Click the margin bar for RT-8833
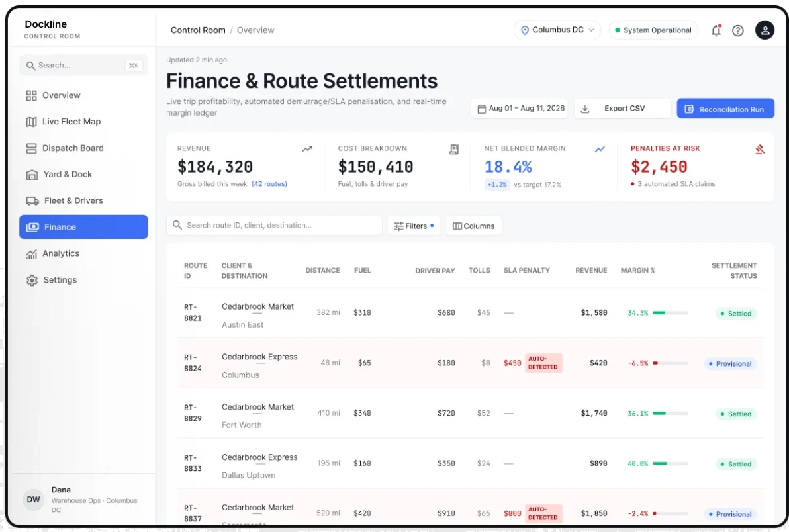789x532 pixels. coord(671,464)
